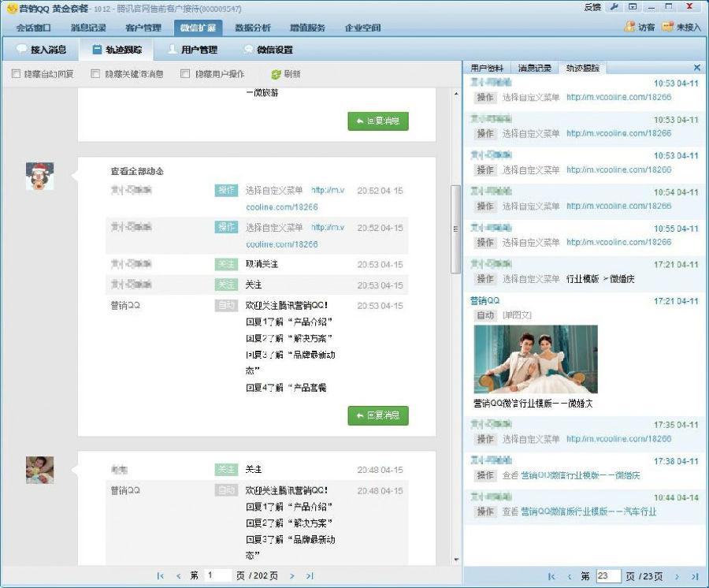The height and width of the screenshot is (588, 709).
Task: Click the scrollbar down arrow in message list
Action: (456, 560)
